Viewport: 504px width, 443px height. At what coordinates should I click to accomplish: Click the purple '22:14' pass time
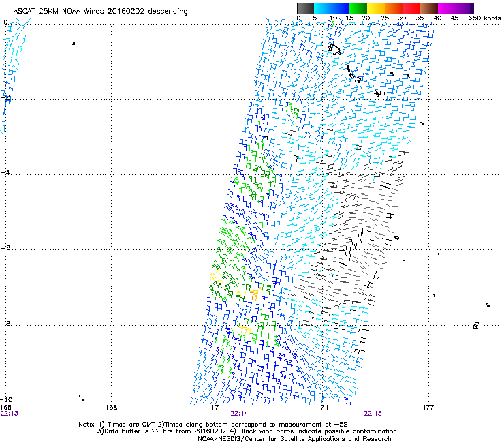tap(240, 414)
